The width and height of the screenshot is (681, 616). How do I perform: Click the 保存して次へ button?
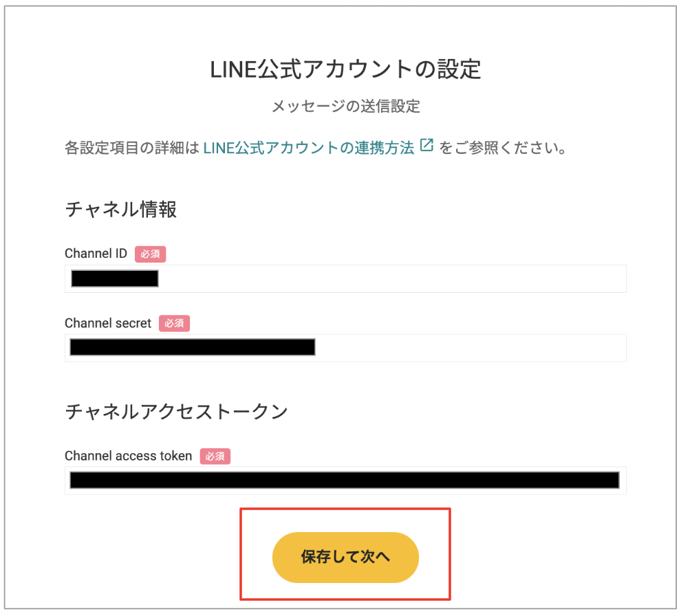pos(345,557)
